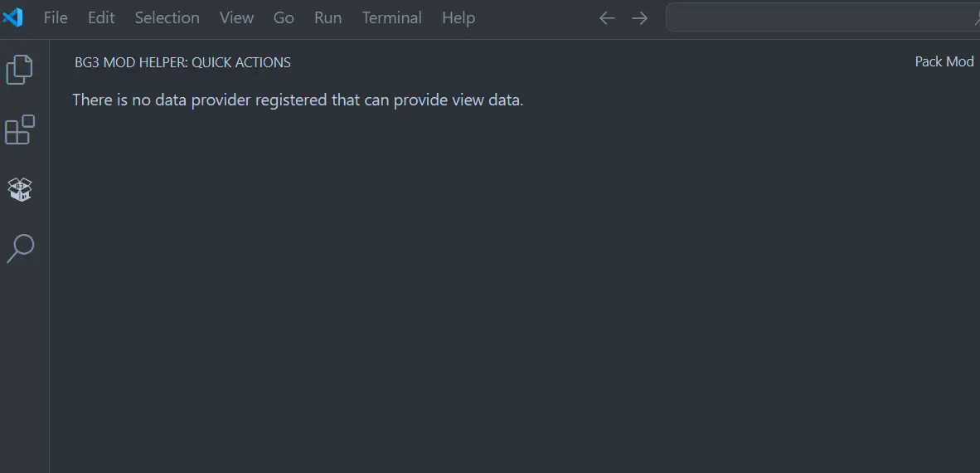Screen dimensions: 980x473
Task: Click the Pack Mod button
Action: pos(944,61)
